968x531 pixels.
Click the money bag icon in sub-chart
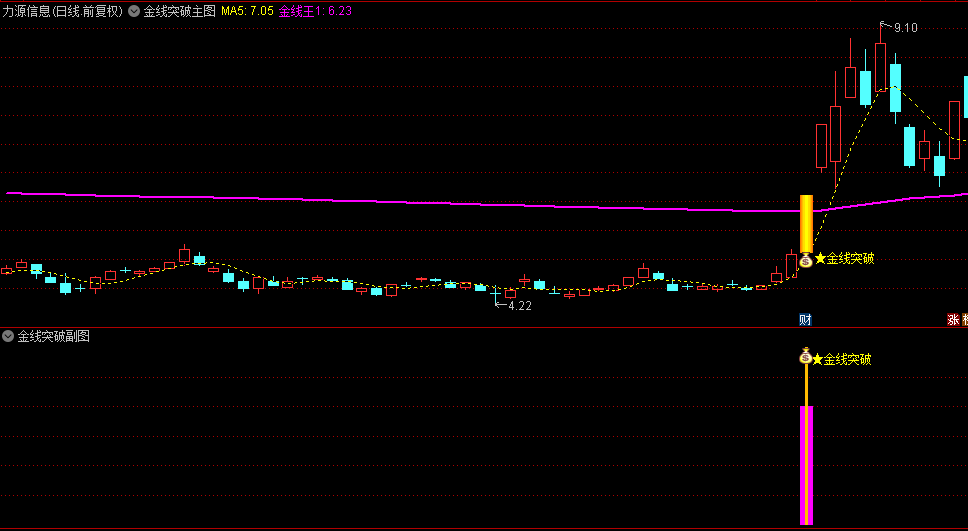(x=806, y=356)
